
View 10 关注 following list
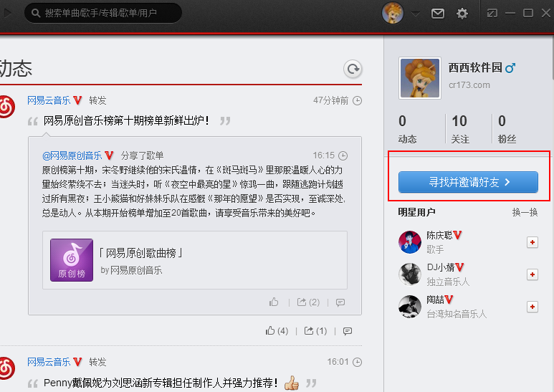pyautogui.click(x=460, y=129)
